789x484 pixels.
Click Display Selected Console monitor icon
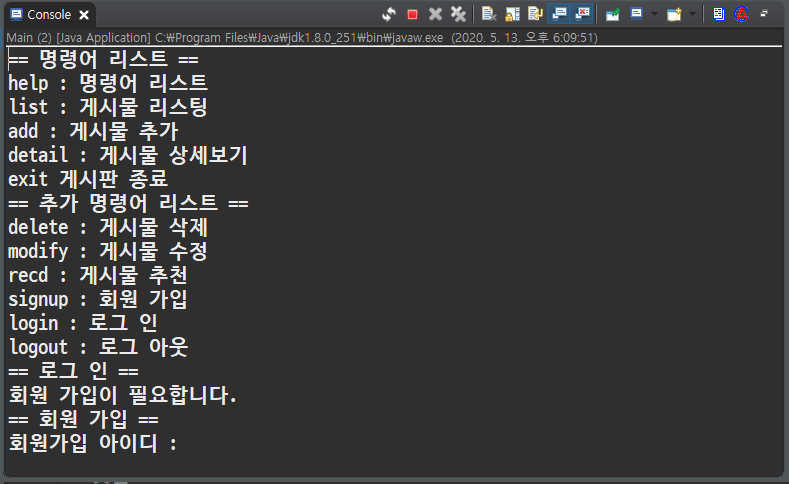(637, 14)
